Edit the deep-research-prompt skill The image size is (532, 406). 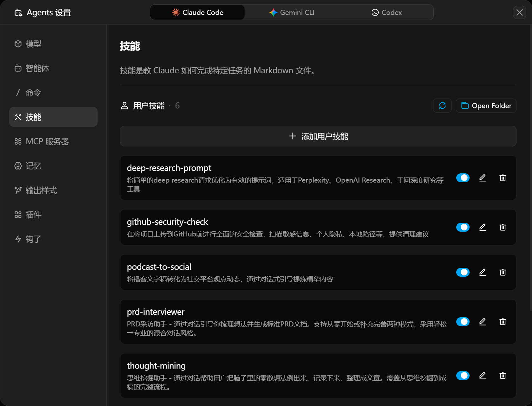click(x=483, y=178)
